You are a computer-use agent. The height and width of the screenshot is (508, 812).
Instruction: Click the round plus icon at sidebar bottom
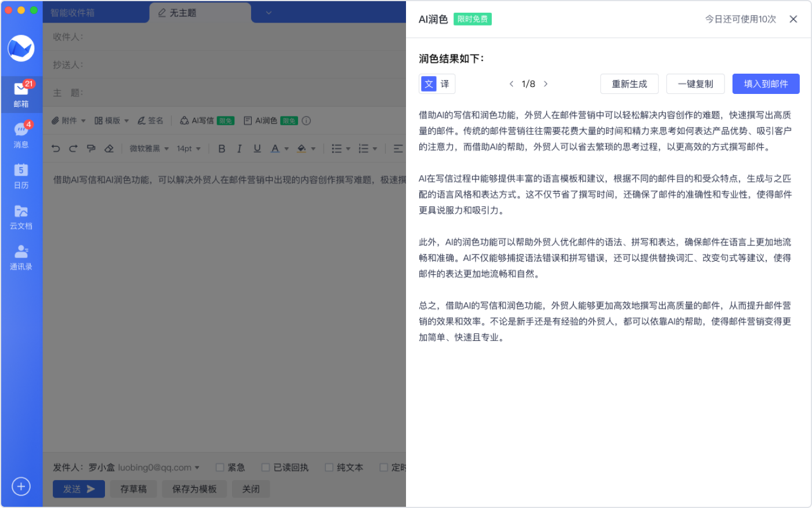click(x=21, y=487)
